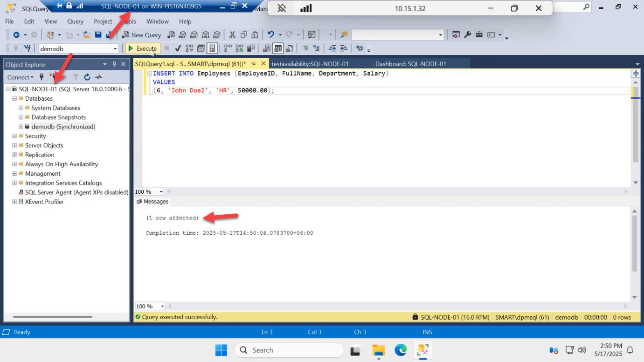Click Comment out selected lines icon

pos(305,48)
